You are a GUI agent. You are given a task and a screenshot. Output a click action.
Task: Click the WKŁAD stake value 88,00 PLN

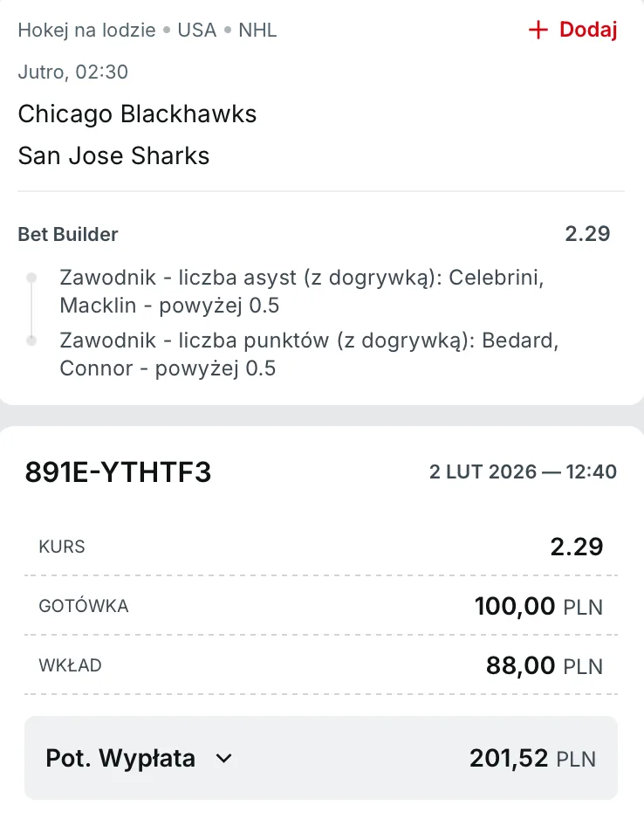[x=545, y=664]
